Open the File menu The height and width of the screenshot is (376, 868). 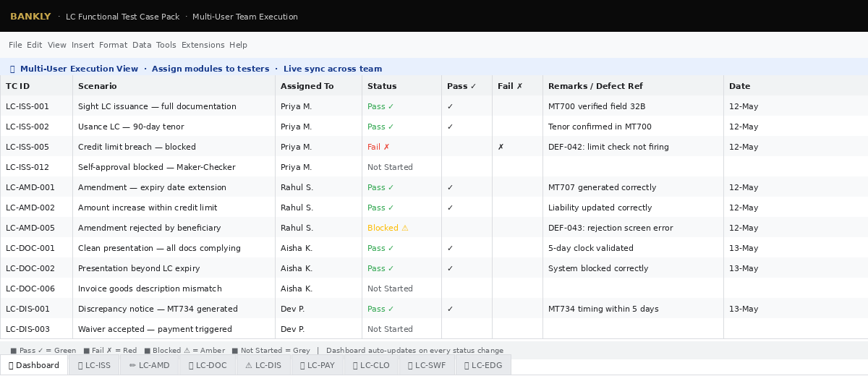click(x=15, y=45)
